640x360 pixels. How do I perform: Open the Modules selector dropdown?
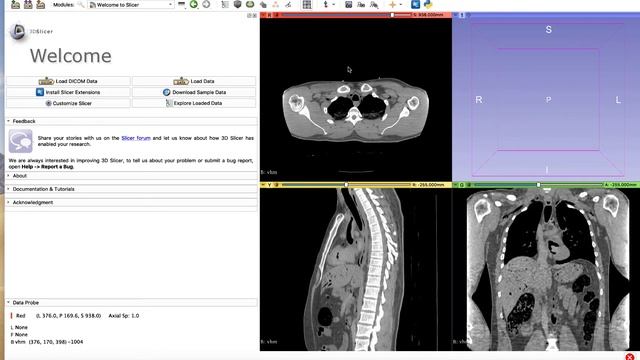tap(131, 5)
